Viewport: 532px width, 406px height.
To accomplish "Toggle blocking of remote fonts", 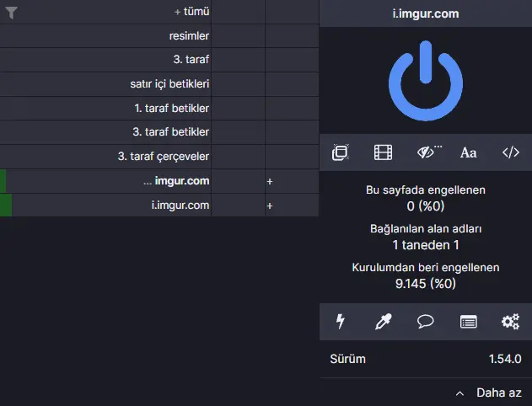I will coord(468,152).
